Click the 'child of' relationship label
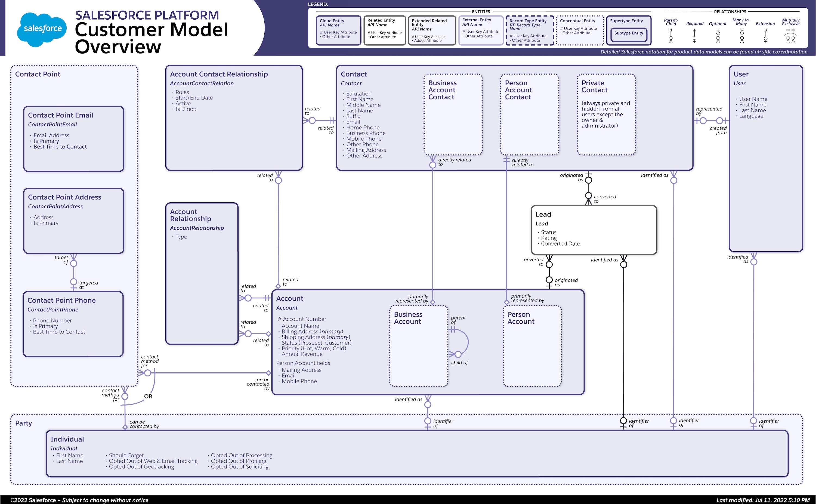 click(459, 363)
